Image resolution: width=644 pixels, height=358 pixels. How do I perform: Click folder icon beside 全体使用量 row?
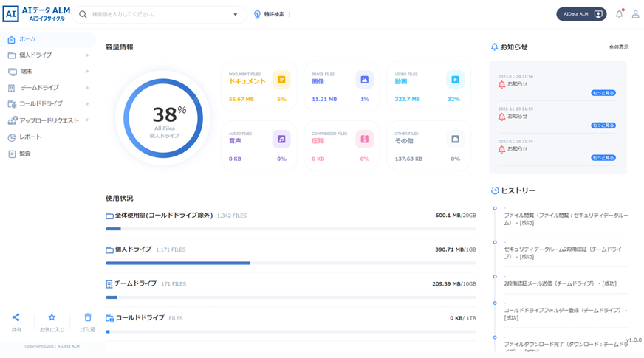pos(109,216)
